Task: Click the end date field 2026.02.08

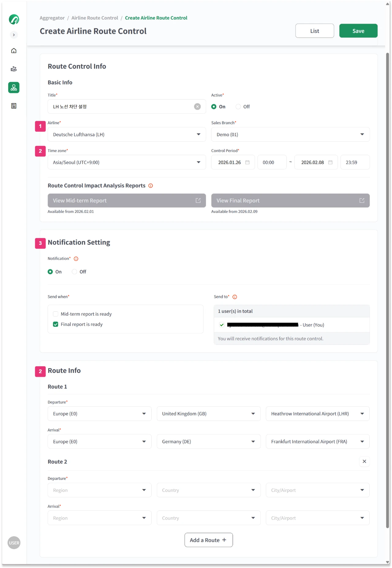Action: point(316,162)
